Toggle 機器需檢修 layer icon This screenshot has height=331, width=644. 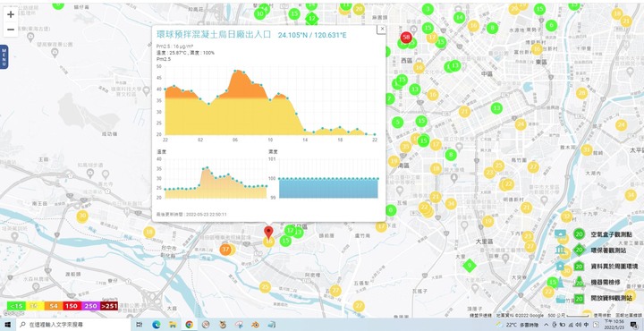point(560,282)
